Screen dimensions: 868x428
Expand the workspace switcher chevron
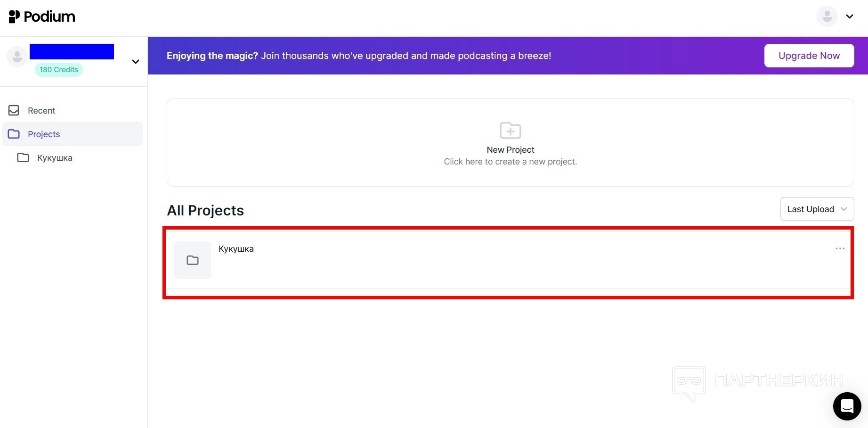click(x=136, y=62)
